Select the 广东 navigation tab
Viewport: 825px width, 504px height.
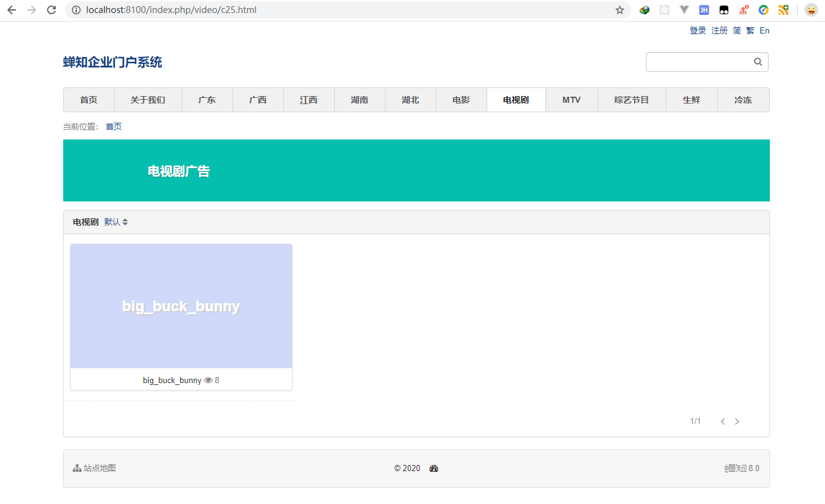pos(207,100)
